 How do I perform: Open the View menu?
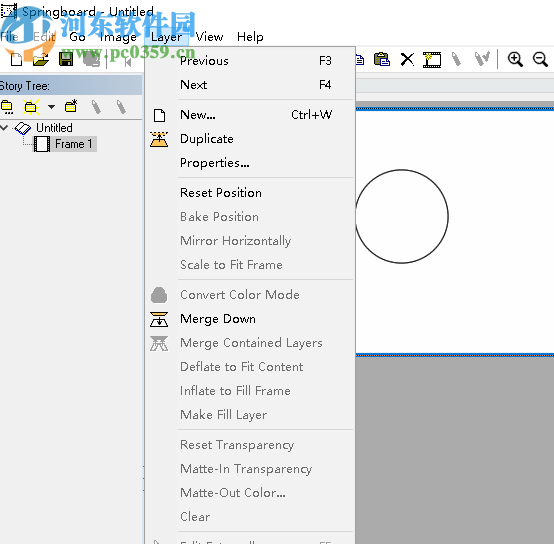click(x=210, y=37)
